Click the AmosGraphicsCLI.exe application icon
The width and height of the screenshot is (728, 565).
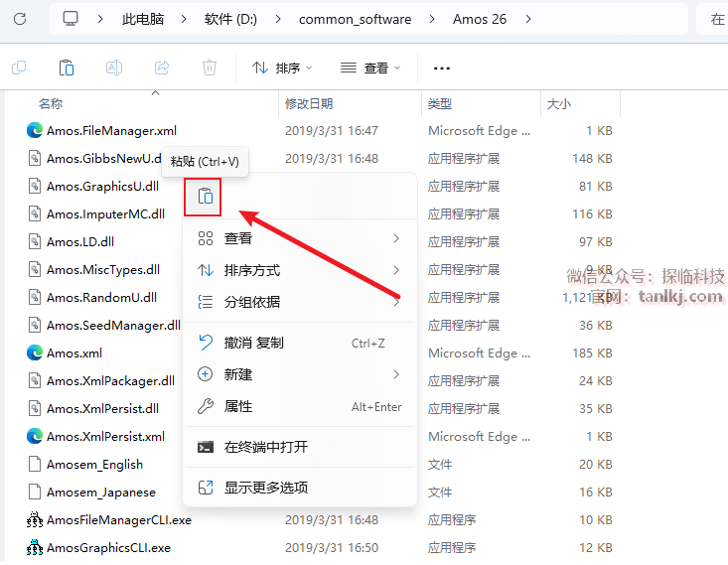pos(35,547)
